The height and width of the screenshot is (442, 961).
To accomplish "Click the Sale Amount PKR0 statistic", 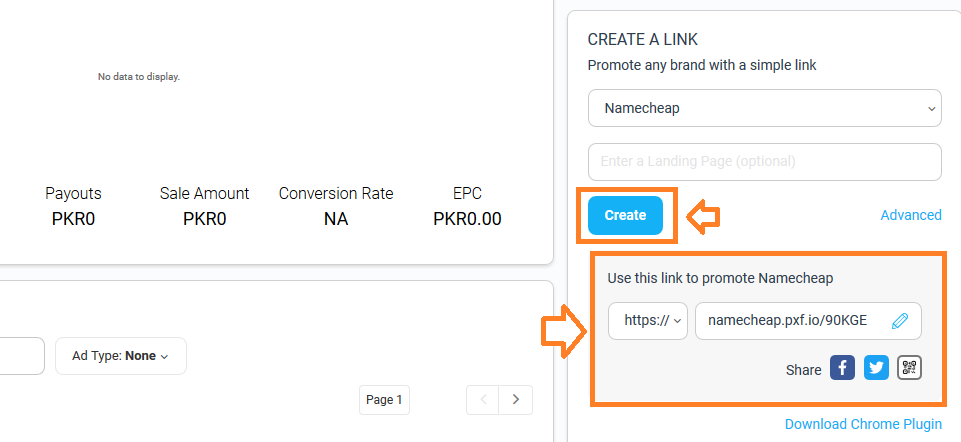I will (x=205, y=206).
